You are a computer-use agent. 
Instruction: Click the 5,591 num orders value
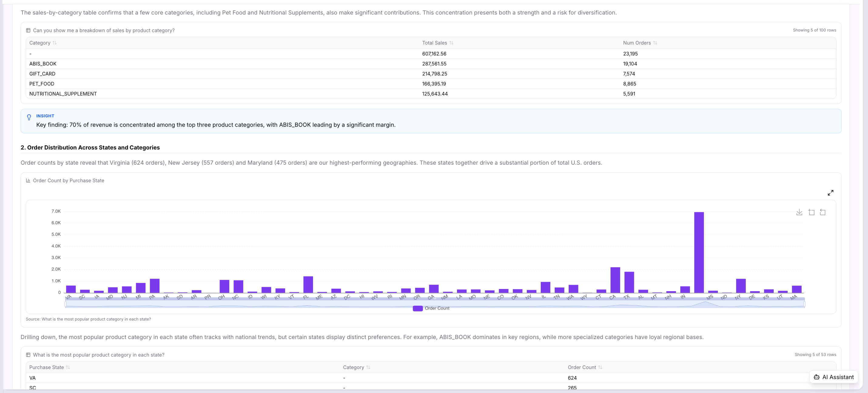pyautogui.click(x=629, y=94)
